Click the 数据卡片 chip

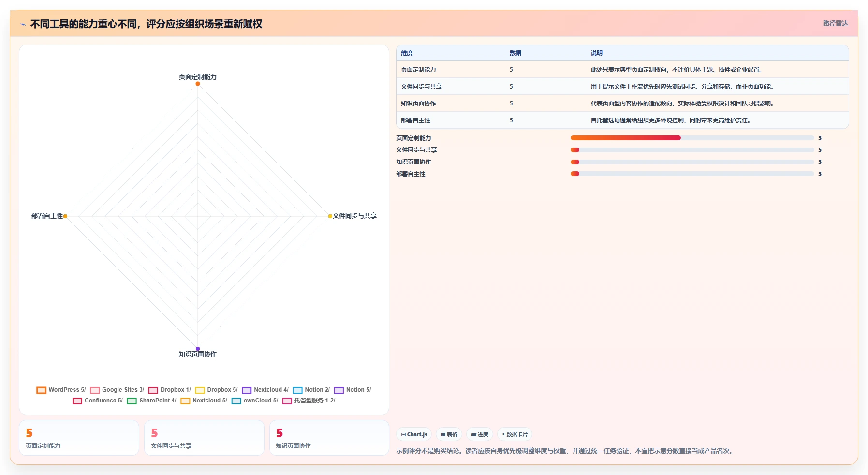(x=515, y=434)
